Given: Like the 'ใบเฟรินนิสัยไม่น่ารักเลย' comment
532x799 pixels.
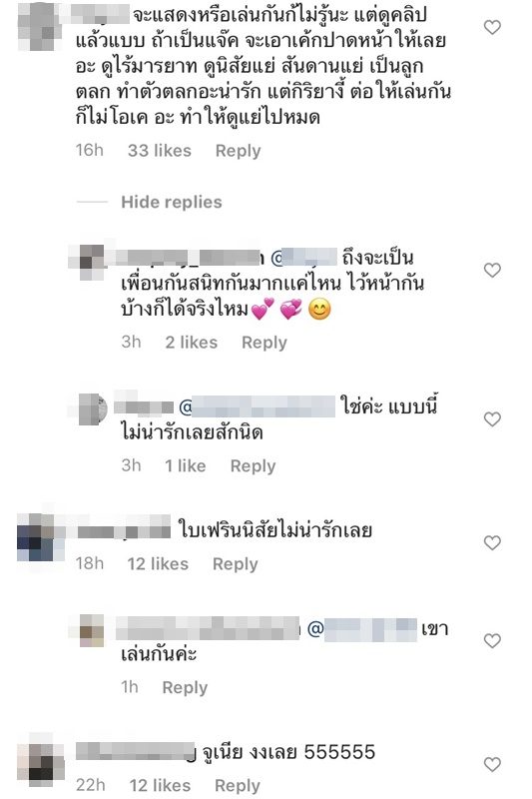Looking at the screenshot, I should point(492,542).
